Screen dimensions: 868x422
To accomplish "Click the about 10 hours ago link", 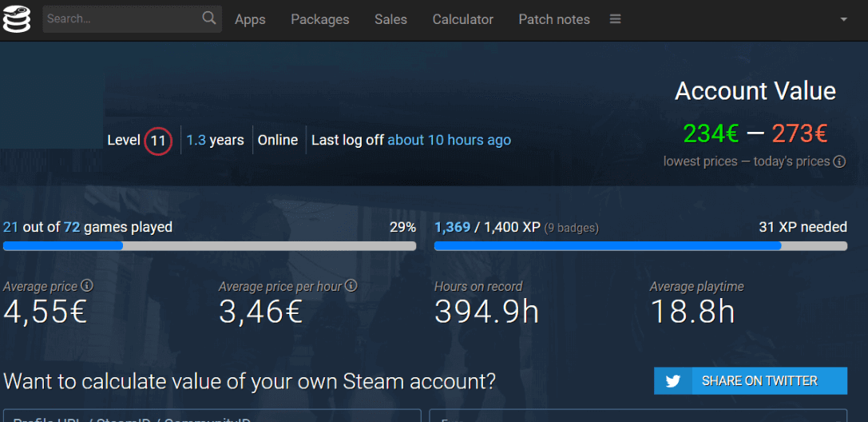I will pos(449,141).
